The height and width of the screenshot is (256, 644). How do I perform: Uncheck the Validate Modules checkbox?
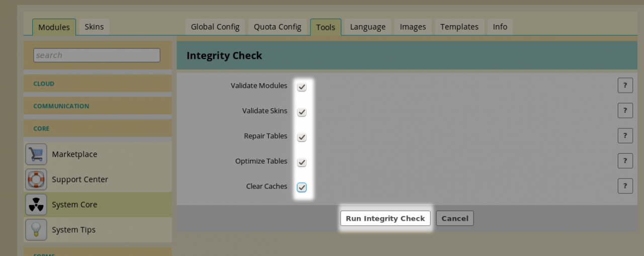(301, 87)
